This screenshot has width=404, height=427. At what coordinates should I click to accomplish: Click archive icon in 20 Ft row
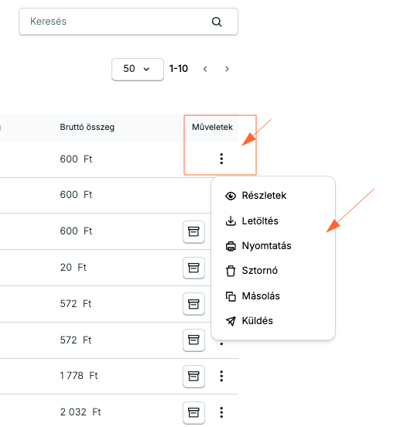pyautogui.click(x=194, y=267)
